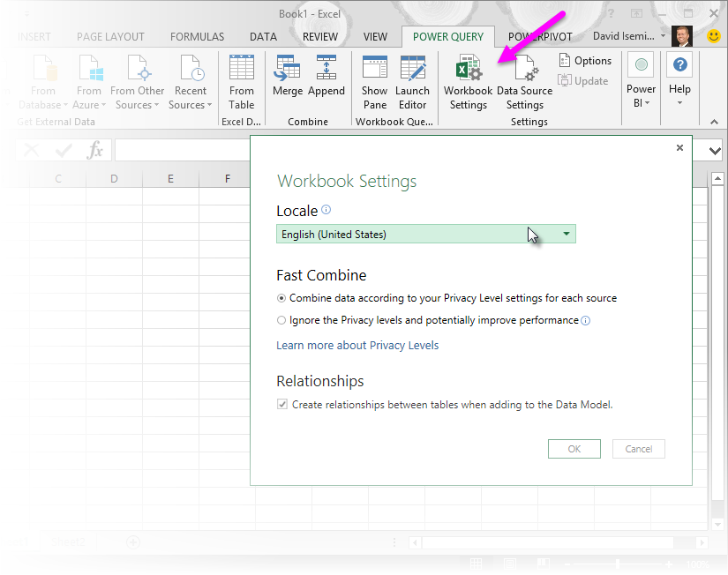Switch to Sheet2 tab

(68, 542)
